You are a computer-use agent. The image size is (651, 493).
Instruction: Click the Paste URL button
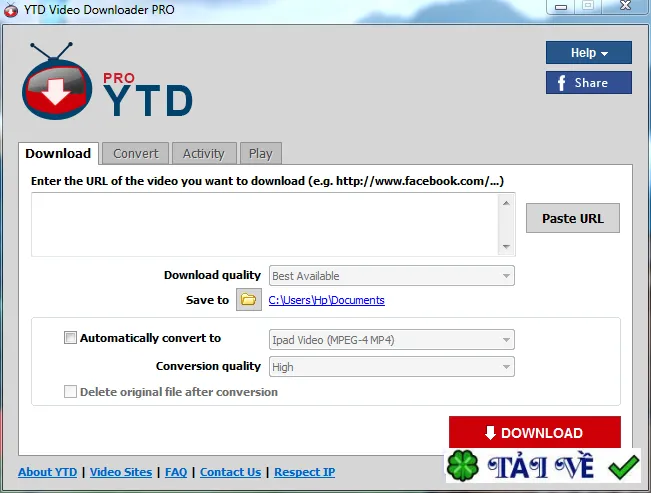click(x=573, y=218)
